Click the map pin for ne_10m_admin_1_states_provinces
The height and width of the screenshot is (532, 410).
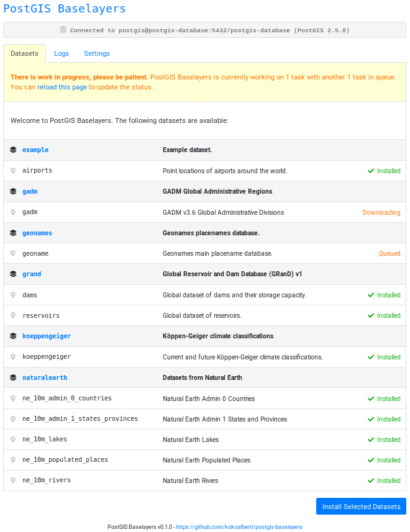coord(13,419)
